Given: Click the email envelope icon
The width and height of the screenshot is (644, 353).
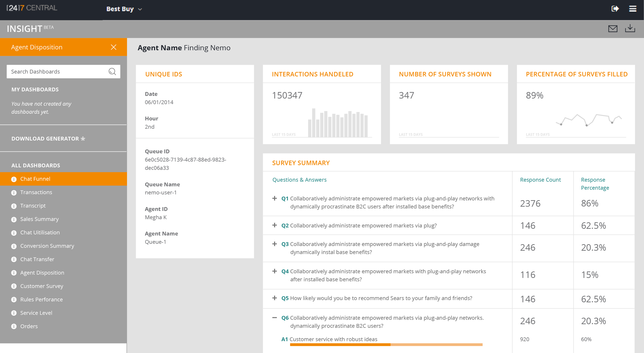Looking at the screenshot, I should click(613, 29).
